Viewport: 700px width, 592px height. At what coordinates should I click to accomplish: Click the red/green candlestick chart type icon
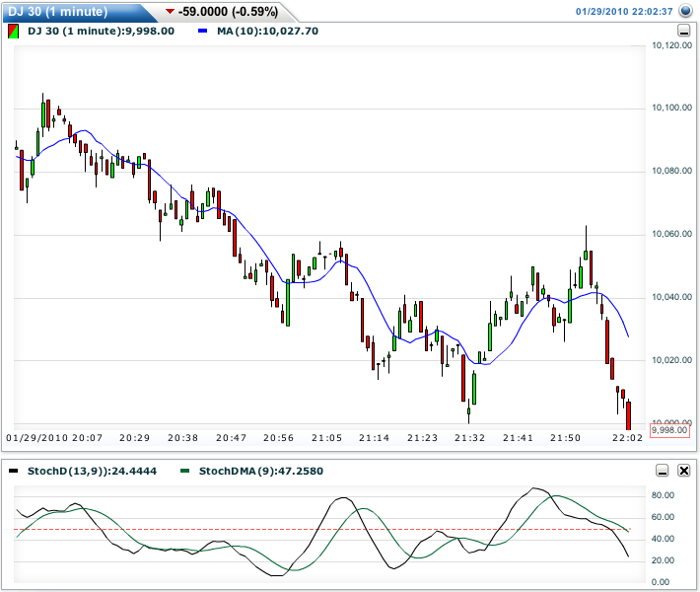click(x=12, y=31)
